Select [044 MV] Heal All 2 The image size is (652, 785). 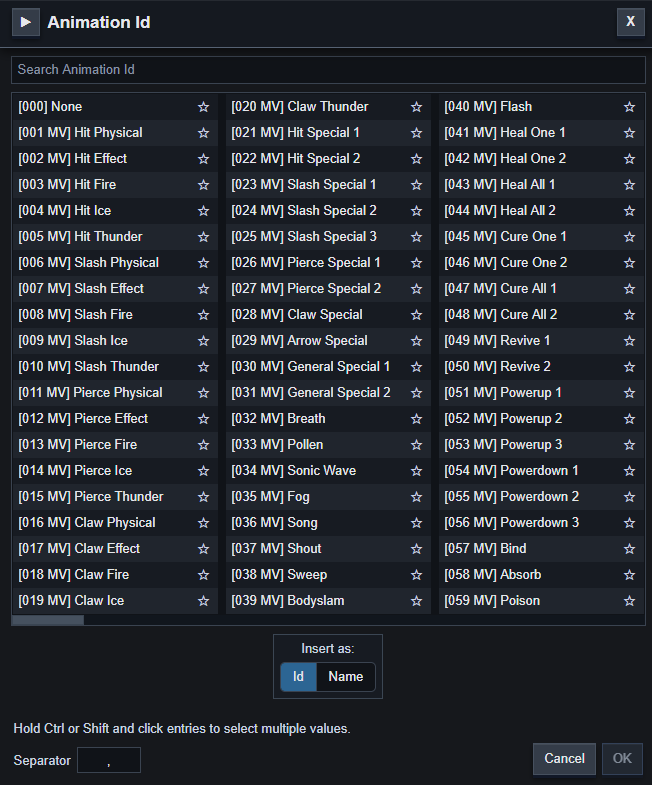[x=541, y=211]
